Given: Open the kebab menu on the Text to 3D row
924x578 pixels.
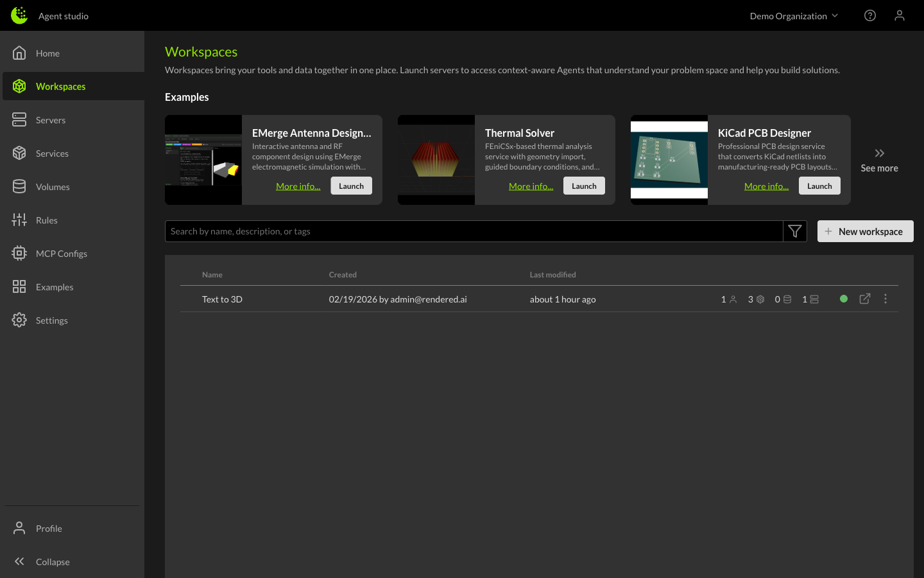Looking at the screenshot, I should (x=886, y=299).
